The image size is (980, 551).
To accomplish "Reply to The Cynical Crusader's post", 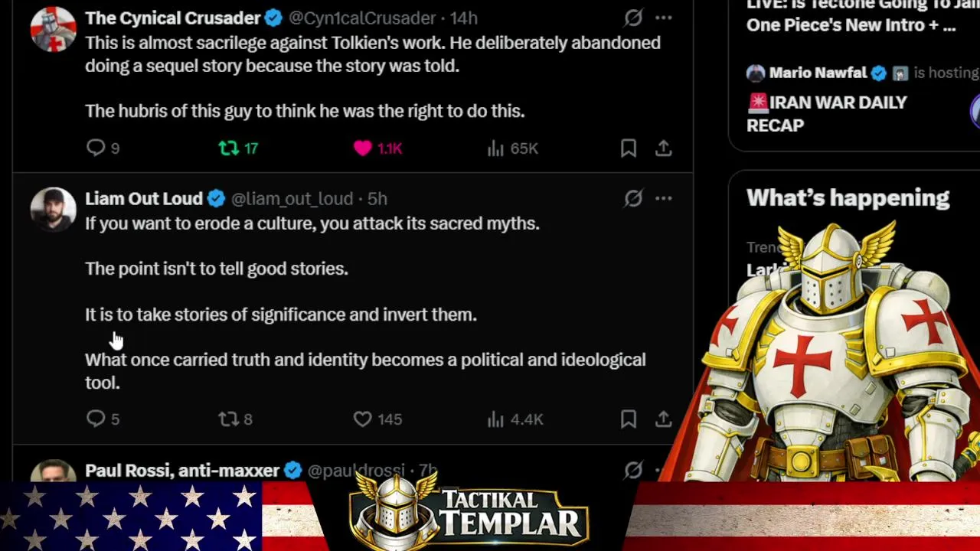I will click(96, 148).
